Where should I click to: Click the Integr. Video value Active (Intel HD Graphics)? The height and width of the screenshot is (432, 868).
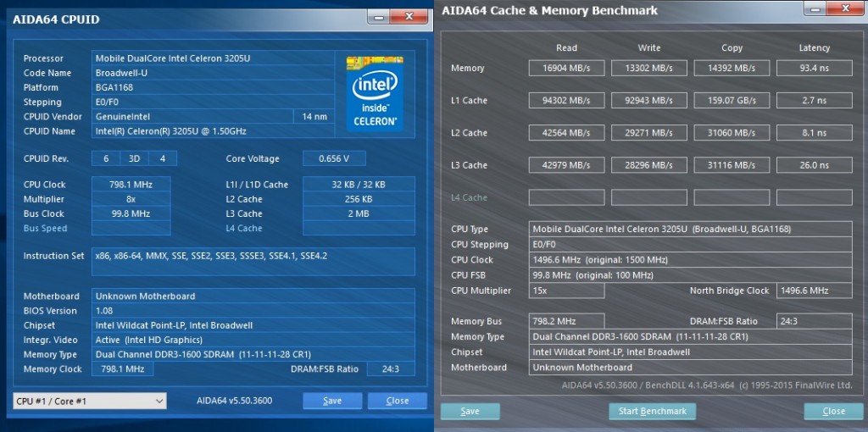[x=253, y=340]
